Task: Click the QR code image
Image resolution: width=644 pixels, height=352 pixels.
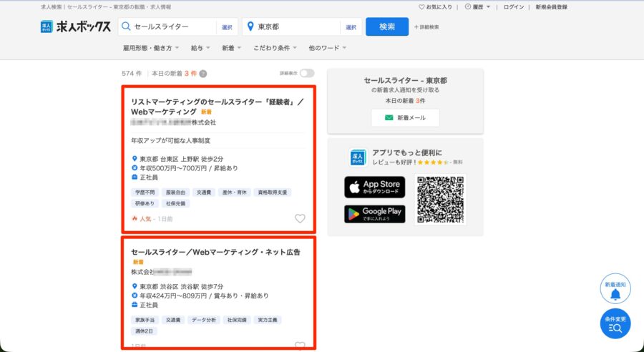Action: (x=440, y=200)
